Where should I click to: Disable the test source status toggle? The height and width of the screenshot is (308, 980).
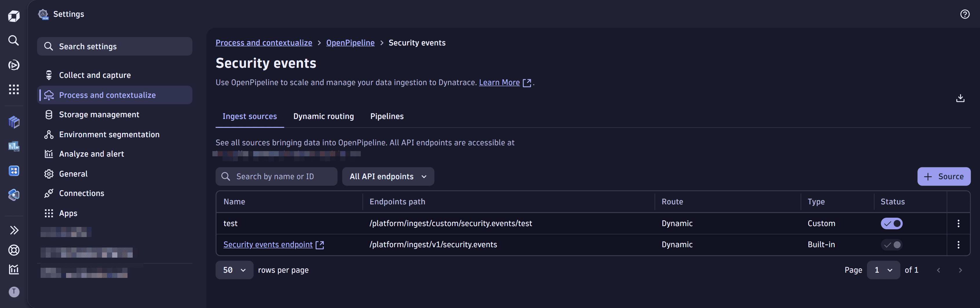coord(891,223)
